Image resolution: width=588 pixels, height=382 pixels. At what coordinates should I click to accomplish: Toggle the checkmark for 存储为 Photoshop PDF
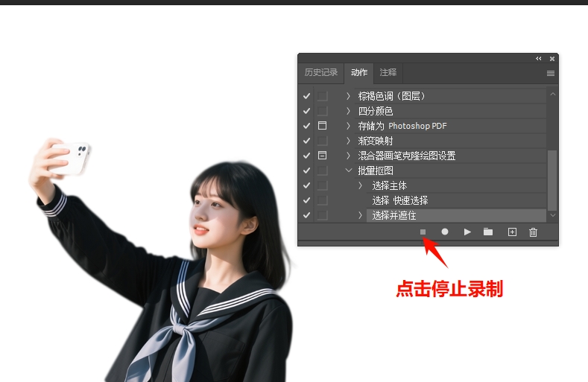pos(307,126)
